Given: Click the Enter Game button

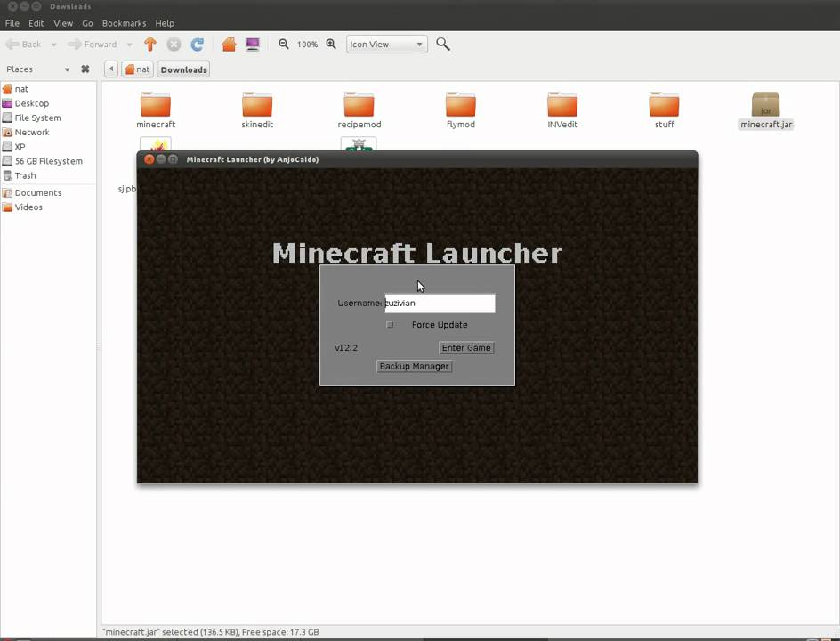Looking at the screenshot, I should (x=466, y=348).
